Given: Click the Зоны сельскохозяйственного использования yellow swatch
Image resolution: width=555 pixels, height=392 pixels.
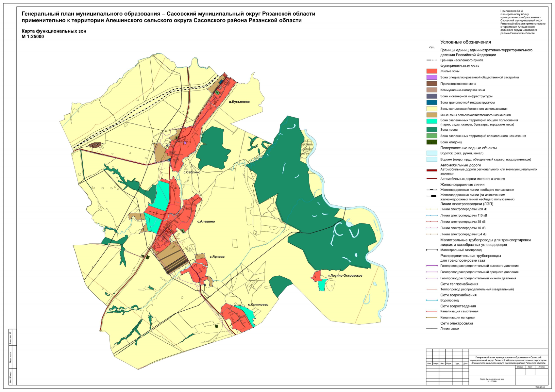Looking at the screenshot, I should [x=431, y=109].
